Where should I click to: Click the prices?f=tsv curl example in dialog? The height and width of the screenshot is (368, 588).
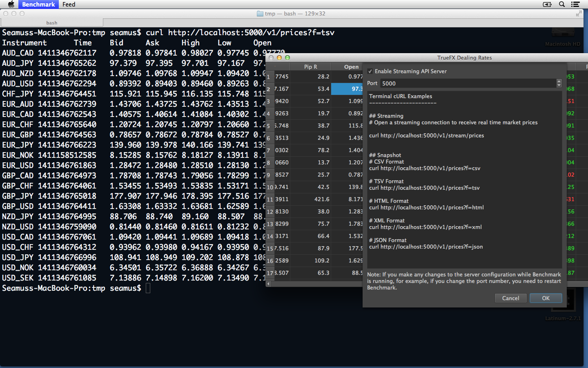[x=424, y=188]
